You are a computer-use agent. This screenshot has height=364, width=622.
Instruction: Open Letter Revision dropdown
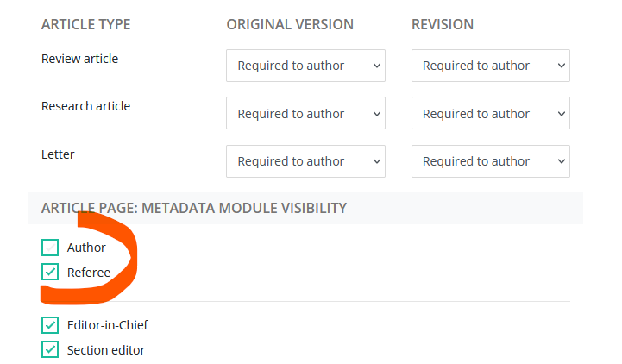coord(490,161)
